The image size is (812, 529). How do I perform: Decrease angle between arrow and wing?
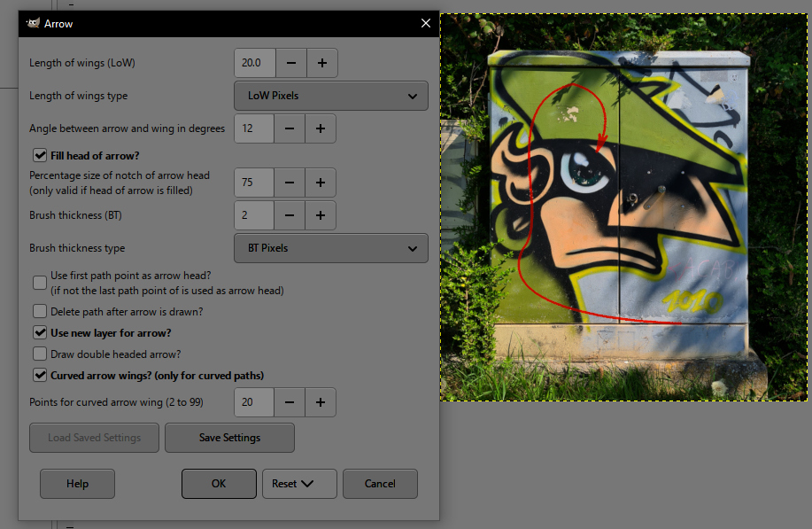coord(290,128)
